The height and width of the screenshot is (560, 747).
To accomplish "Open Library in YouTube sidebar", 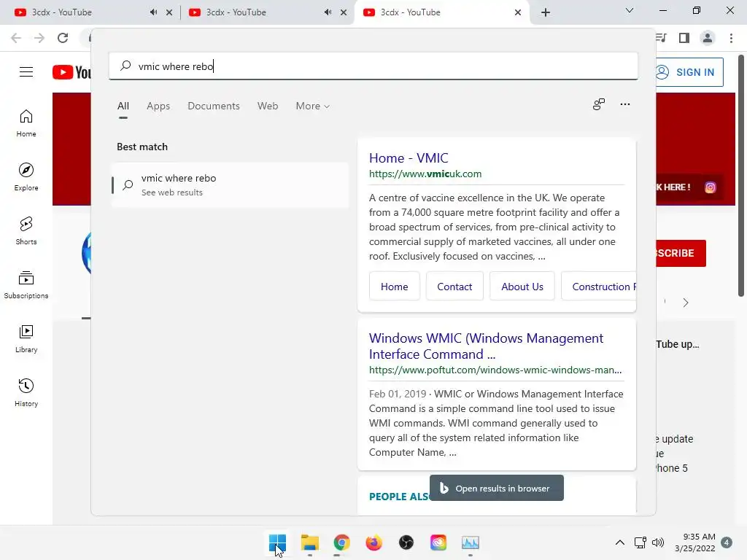I will point(26,338).
